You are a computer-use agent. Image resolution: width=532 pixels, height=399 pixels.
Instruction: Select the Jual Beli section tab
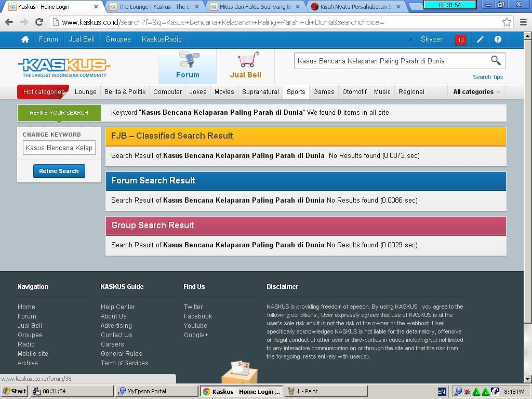(x=245, y=66)
